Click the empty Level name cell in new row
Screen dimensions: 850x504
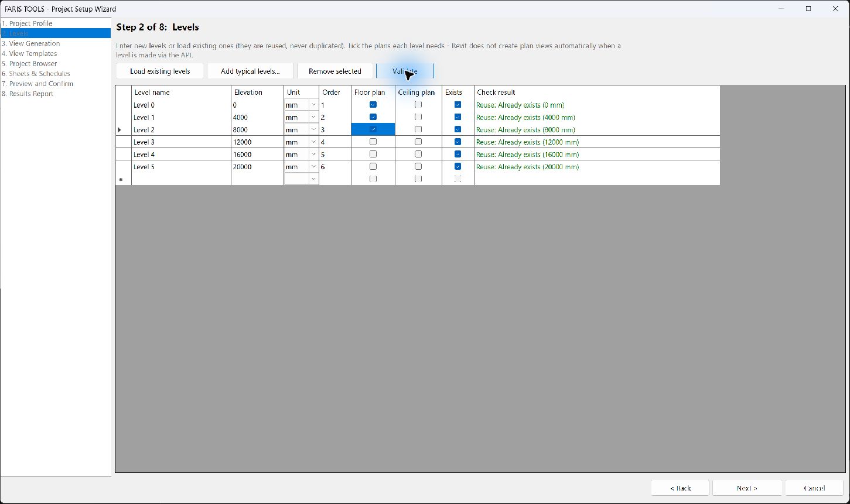[182, 179]
